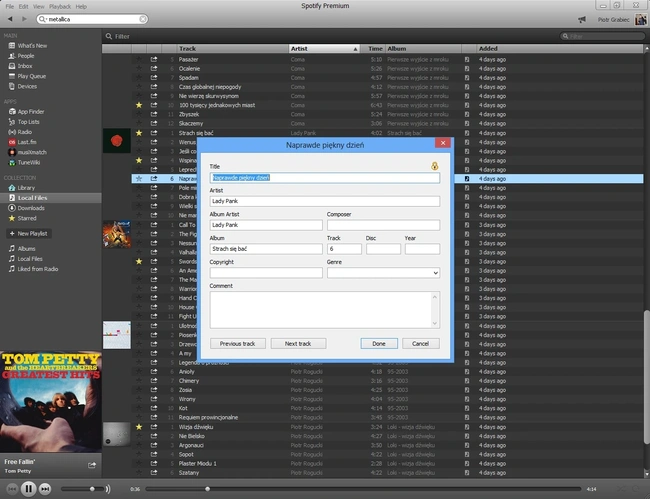Share the Spadam track

coord(154,78)
